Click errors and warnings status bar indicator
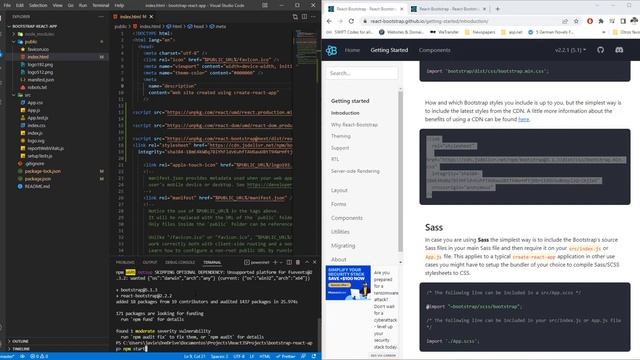This screenshot has height=360, width=640. click(x=39, y=356)
